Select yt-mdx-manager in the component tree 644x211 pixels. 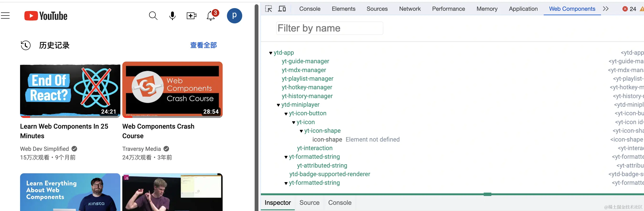point(304,70)
